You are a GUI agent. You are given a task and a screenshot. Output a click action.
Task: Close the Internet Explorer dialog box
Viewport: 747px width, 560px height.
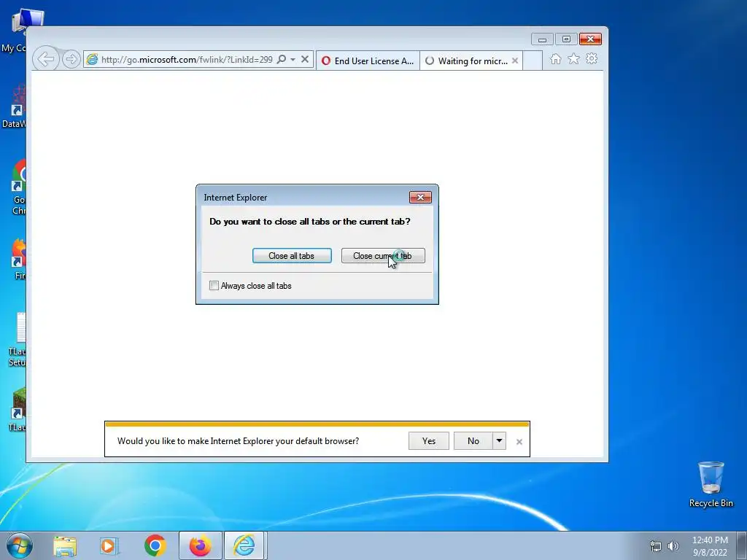click(x=420, y=197)
